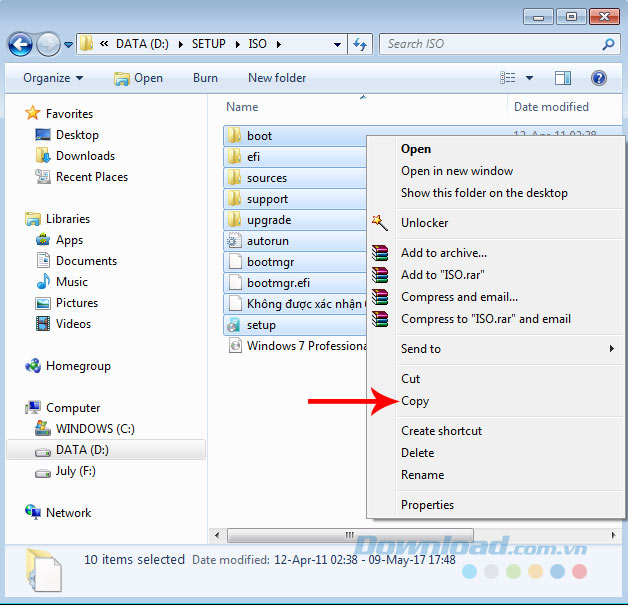
Task: Choose Open from the context menu
Action: [x=416, y=149]
